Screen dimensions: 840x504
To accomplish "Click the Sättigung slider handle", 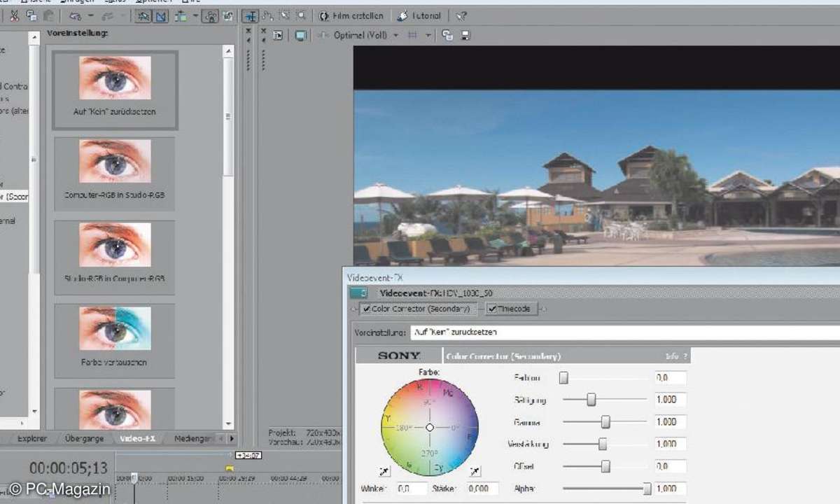I will point(591,400).
